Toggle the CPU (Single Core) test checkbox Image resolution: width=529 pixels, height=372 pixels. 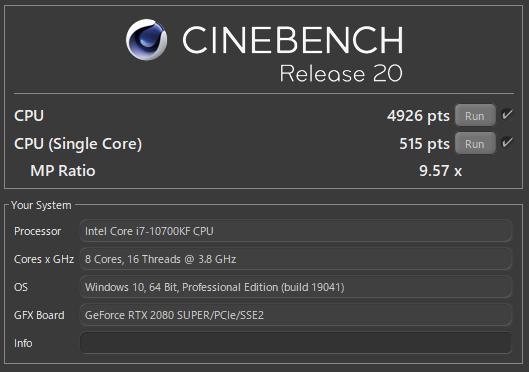click(x=507, y=143)
